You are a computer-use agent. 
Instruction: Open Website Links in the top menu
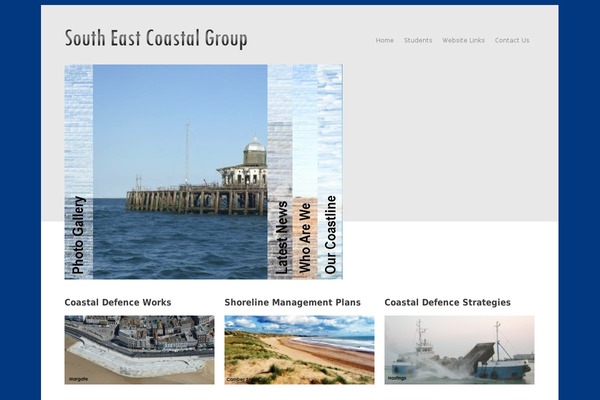(463, 40)
